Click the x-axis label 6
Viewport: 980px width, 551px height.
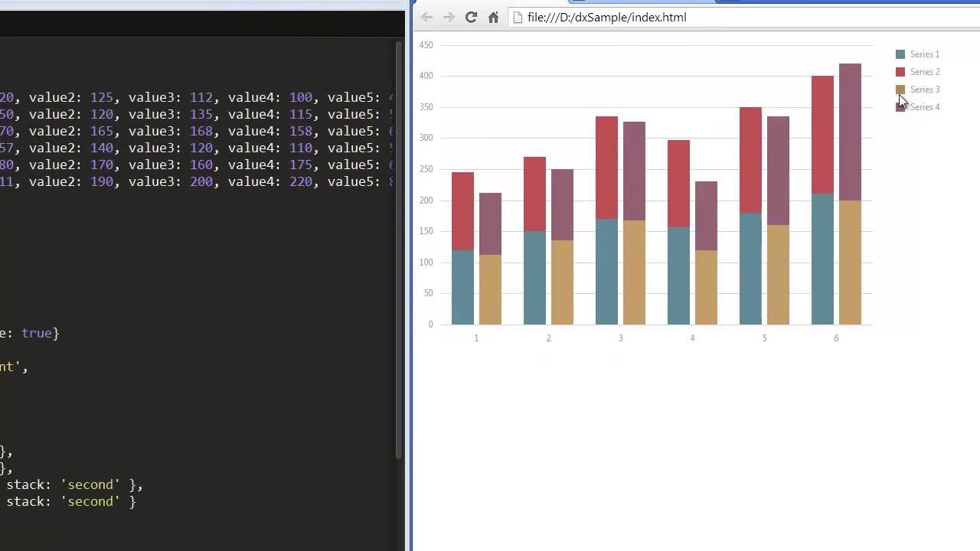coord(836,338)
